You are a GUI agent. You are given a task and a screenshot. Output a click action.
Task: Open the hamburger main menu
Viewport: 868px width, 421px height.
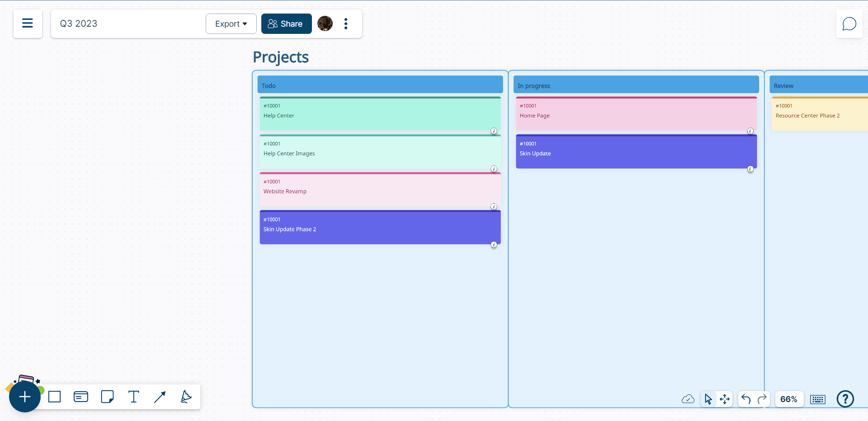tap(28, 23)
